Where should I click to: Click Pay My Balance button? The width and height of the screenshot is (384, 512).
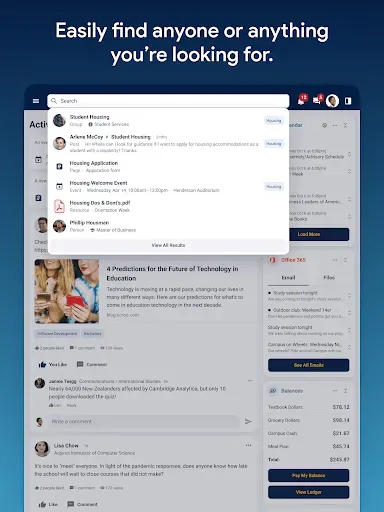pos(309,475)
